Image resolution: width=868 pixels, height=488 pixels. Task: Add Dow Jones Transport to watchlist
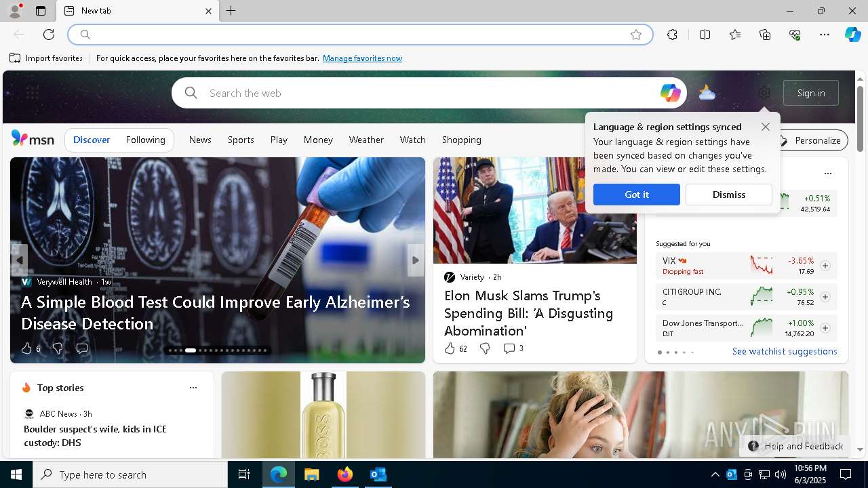pos(825,328)
